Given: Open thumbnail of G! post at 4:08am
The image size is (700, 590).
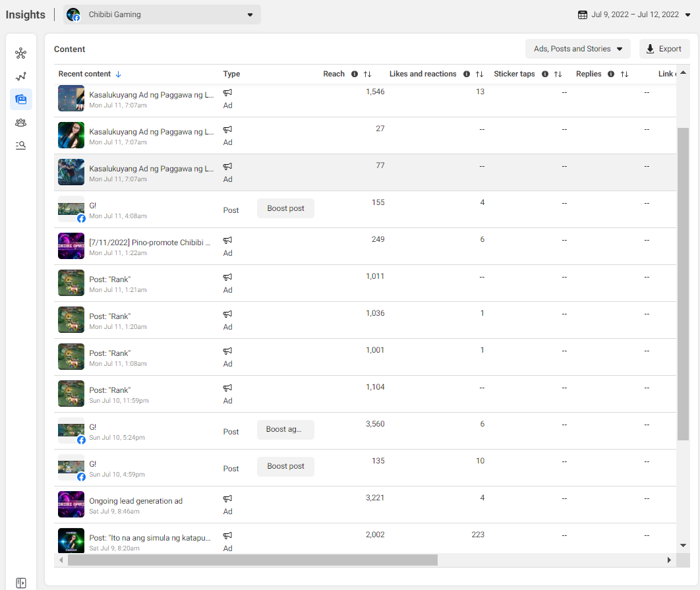Looking at the screenshot, I should (x=71, y=209).
